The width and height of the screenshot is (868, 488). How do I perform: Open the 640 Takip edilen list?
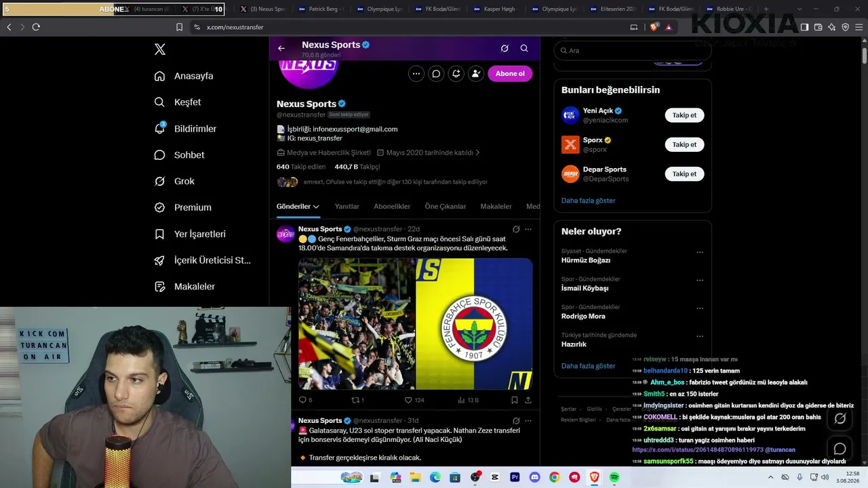(x=301, y=167)
